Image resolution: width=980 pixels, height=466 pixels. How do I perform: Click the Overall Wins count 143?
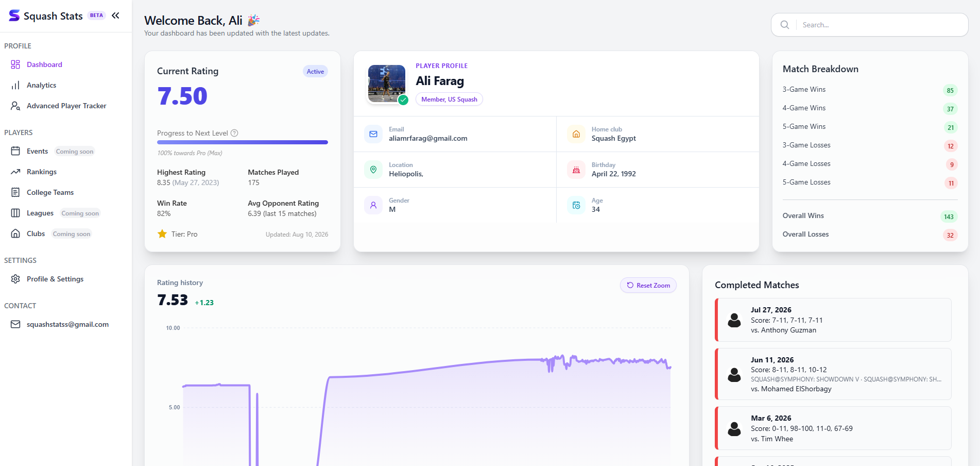pos(949,217)
